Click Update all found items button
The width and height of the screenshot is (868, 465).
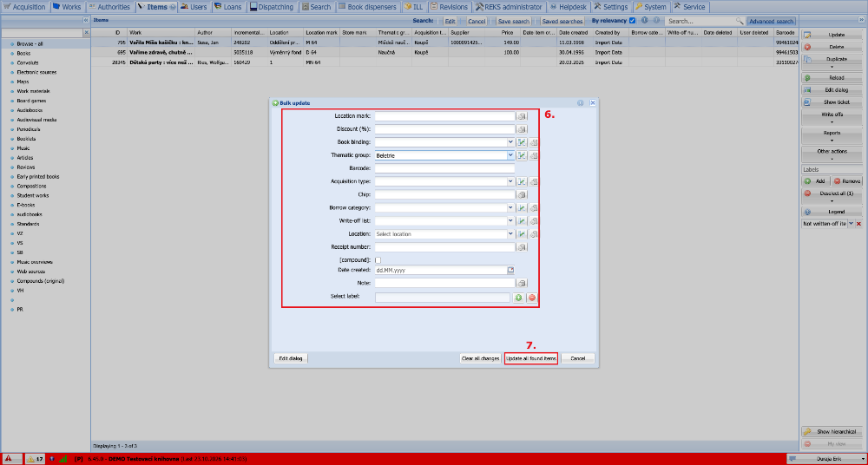click(531, 358)
